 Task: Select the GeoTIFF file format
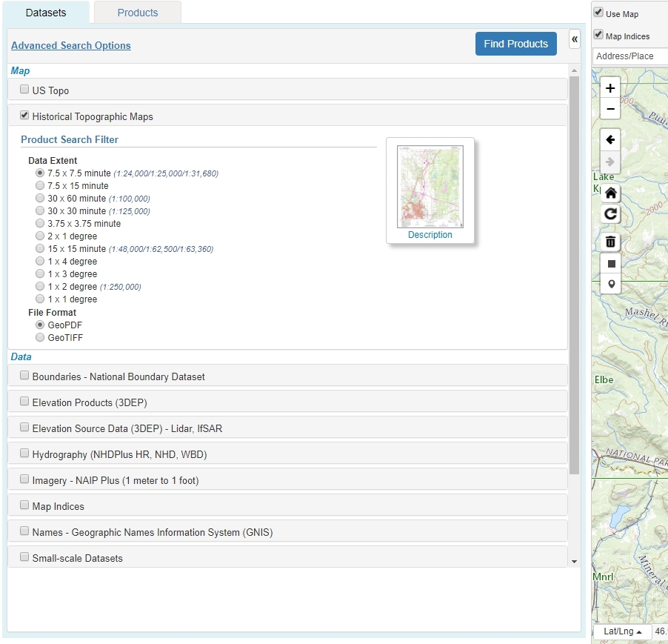point(39,337)
